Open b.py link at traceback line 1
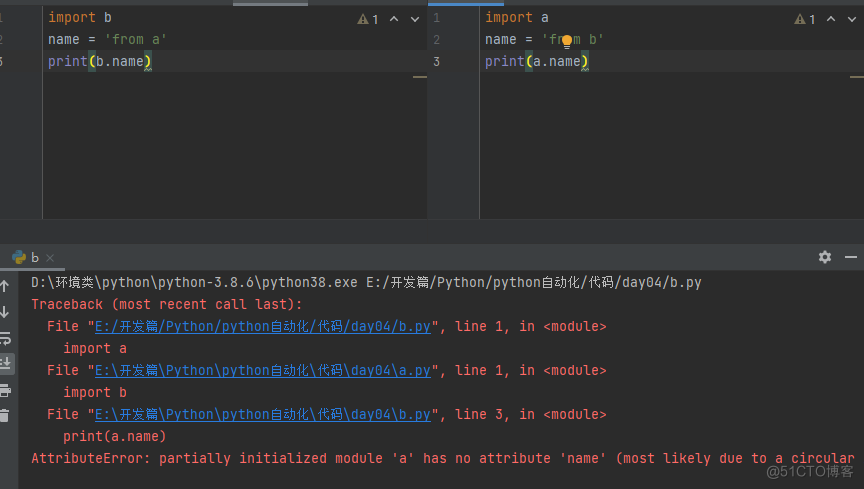The height and width of the screenshot is (489, 864). [x=263, y=326]
